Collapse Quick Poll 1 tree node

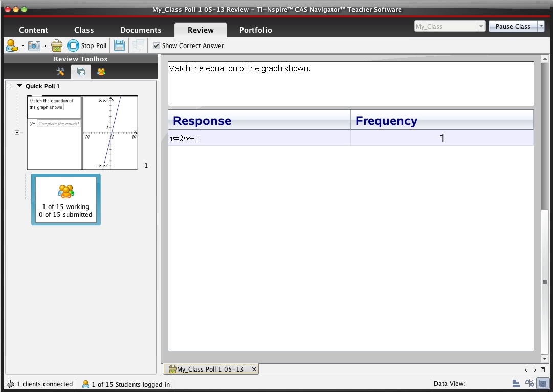tap(9, 86)
